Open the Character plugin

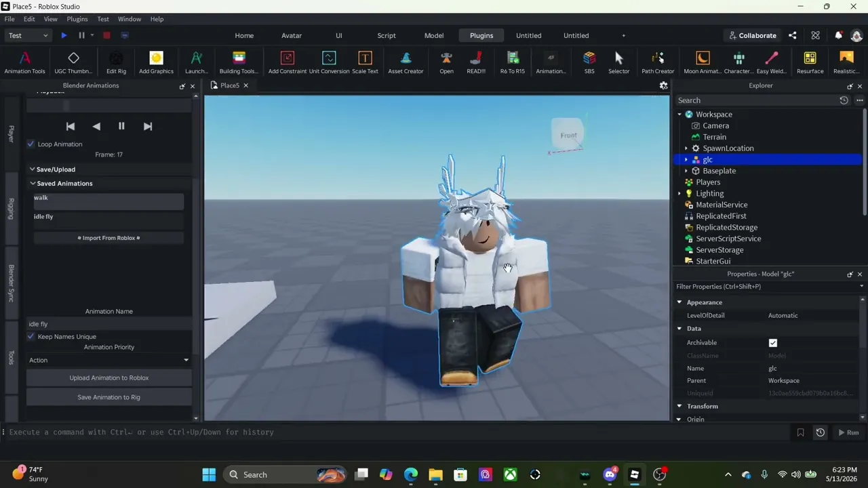click(738, 62)
